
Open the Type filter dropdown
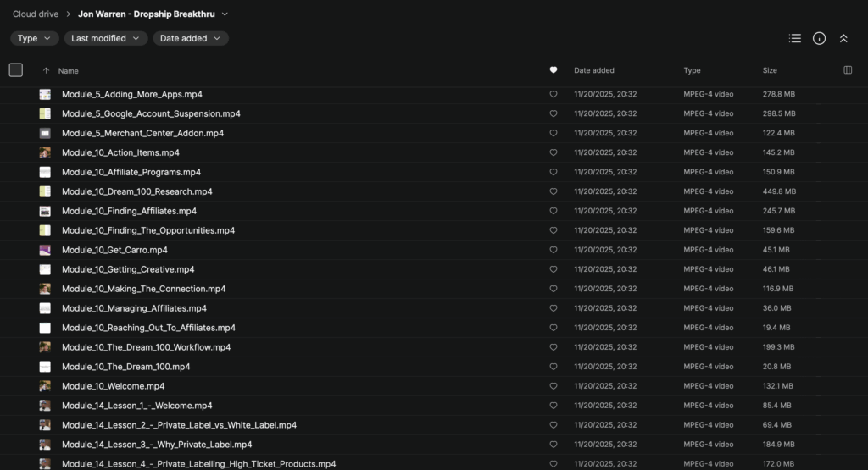[35, 38]
